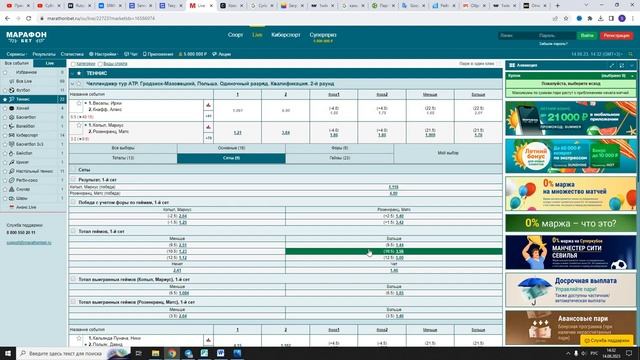Tick the Sports checkbox above Tennis header
The height and width of the screenshot is (360, 640).
point(100,64)
